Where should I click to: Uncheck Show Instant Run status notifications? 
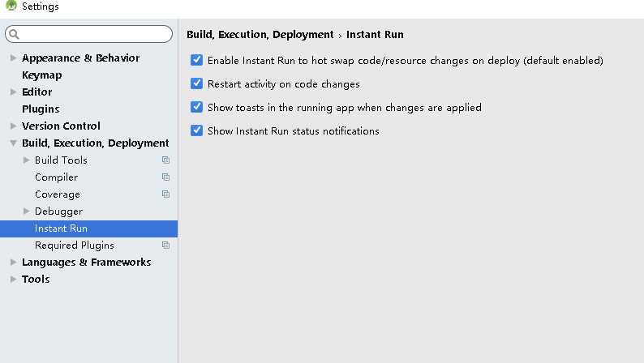(196, 130)
